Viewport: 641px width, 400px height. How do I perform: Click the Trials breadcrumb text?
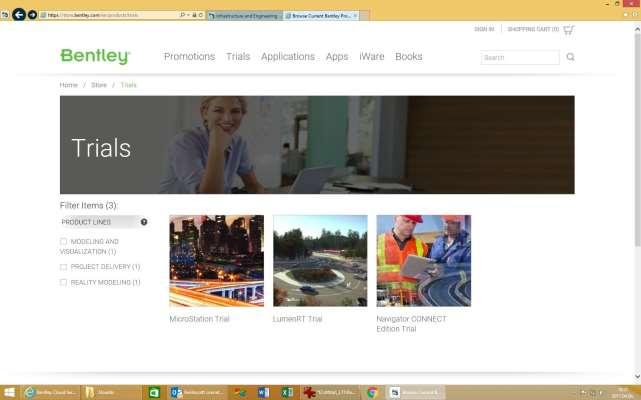coord(128,85)
